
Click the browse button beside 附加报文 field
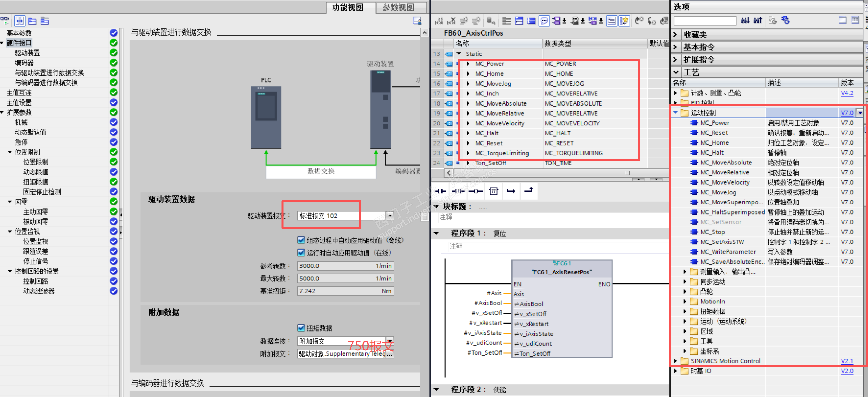(390, 354)
